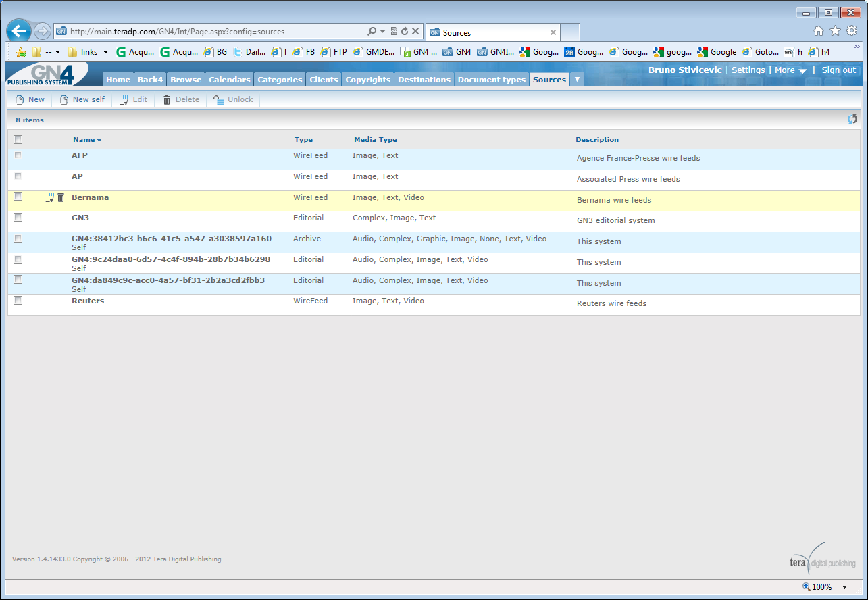Open the Settings link
Viewport: 868px width, 600px height.
pyautogui.click(x=748, y=70)
